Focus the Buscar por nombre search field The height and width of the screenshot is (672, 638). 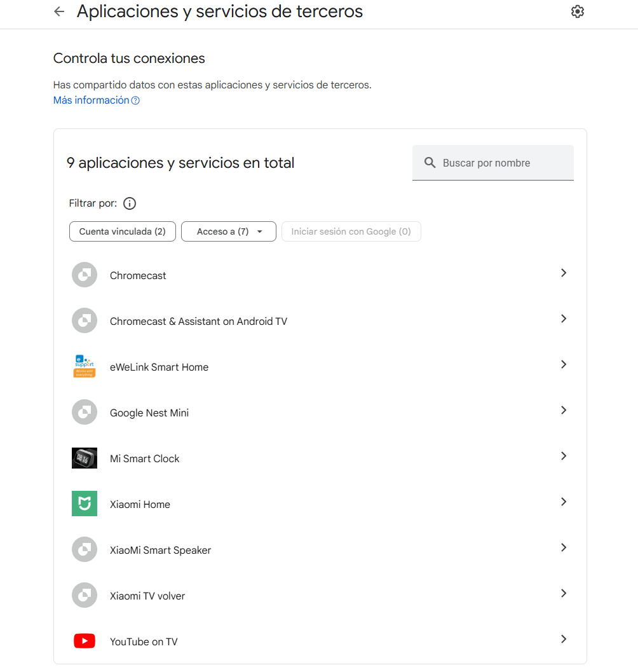(493, 163)
